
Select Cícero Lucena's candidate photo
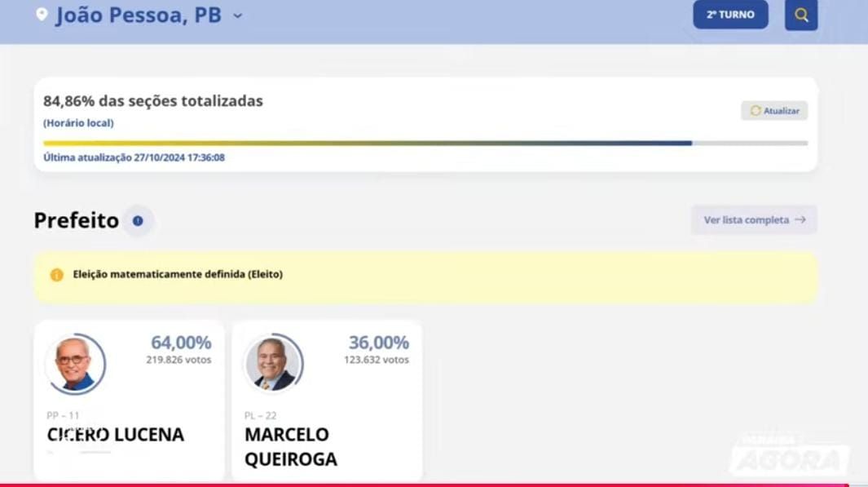[75, 364]
